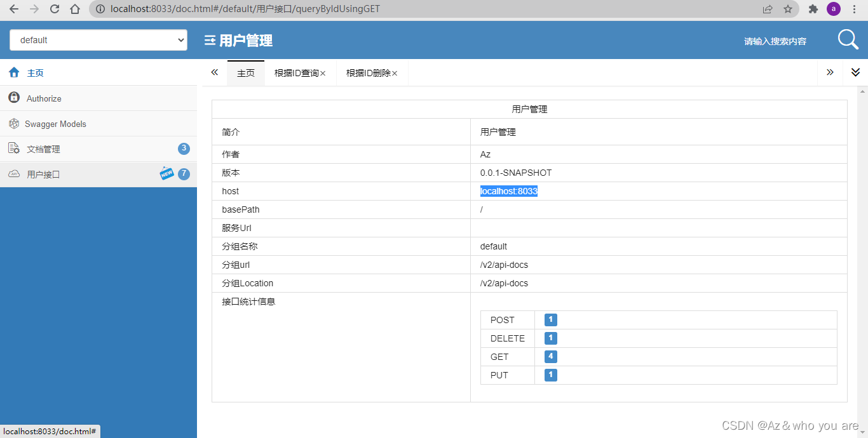868x438 pixels.
Task: Reload page with browser refresh icon
Action: (54, 9)
